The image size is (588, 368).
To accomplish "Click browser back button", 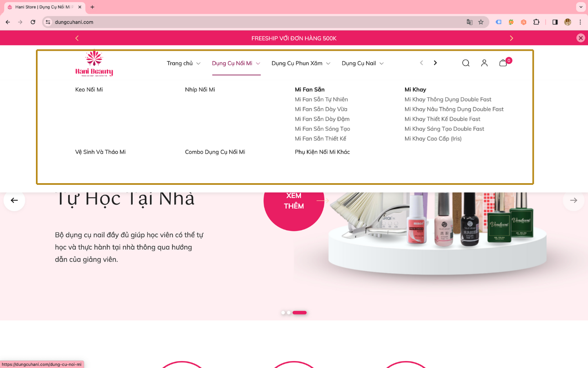I will tap(8, 22).
